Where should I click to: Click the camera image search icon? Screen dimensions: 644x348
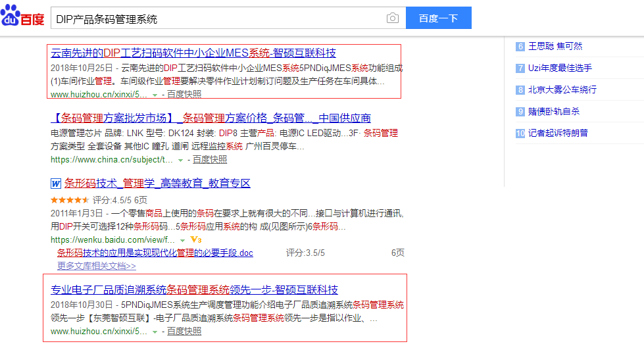(393, 18)
